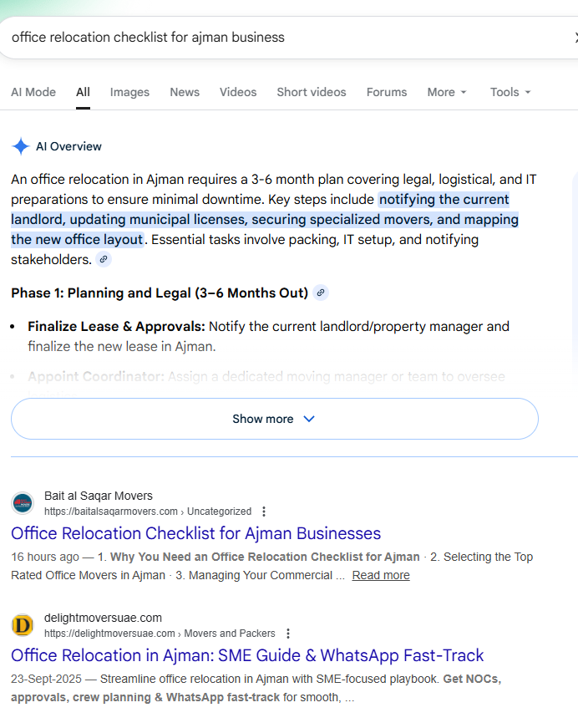This screenshot has width=578, height=728.
Task: Switch to Forums tab
Action: 387,92
